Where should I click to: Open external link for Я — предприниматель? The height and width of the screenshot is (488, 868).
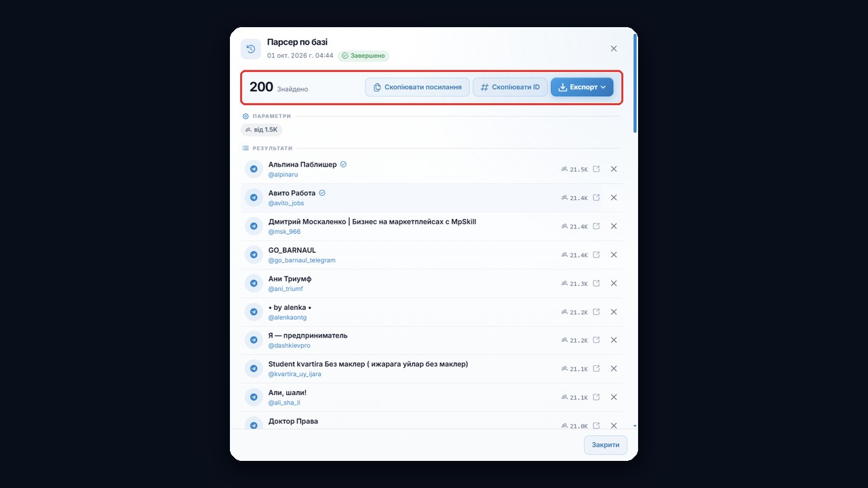[596, 340]
